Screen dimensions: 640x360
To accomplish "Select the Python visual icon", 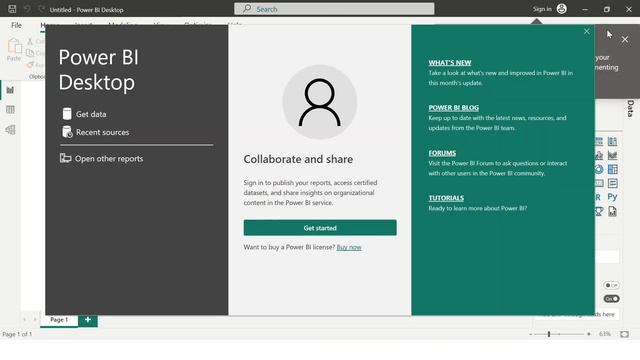I will tap(612, 197).
